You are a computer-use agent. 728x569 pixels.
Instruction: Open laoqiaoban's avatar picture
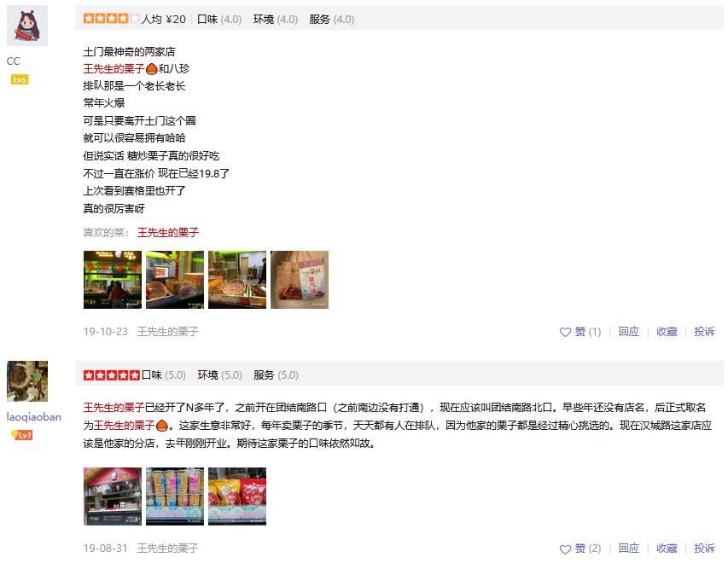(x=27, y=381)
